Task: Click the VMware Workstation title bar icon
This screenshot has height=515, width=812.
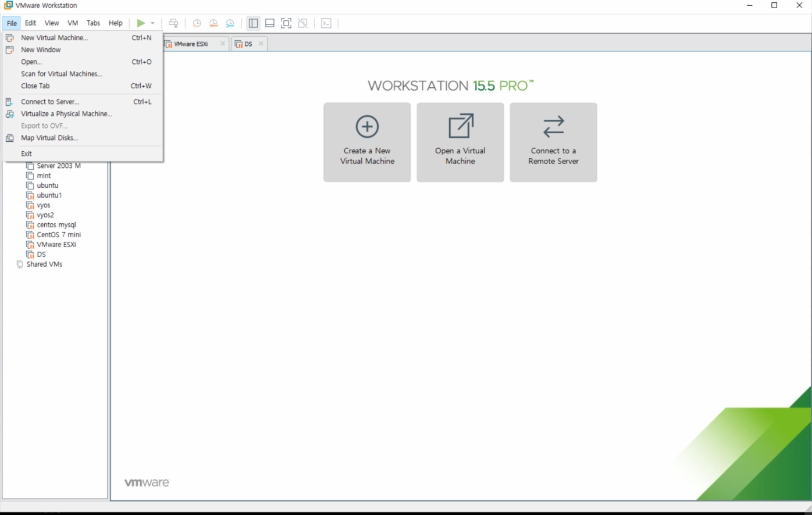Action: (8, 5)
